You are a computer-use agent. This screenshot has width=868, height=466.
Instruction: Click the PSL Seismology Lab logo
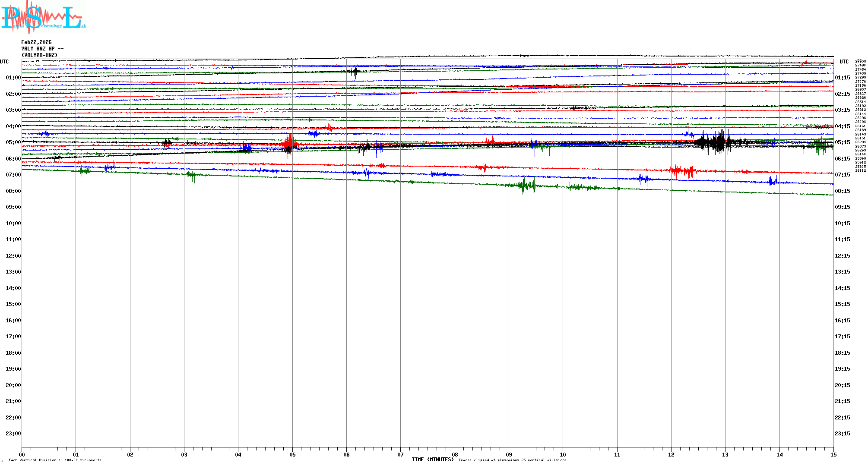coord(43,17)
